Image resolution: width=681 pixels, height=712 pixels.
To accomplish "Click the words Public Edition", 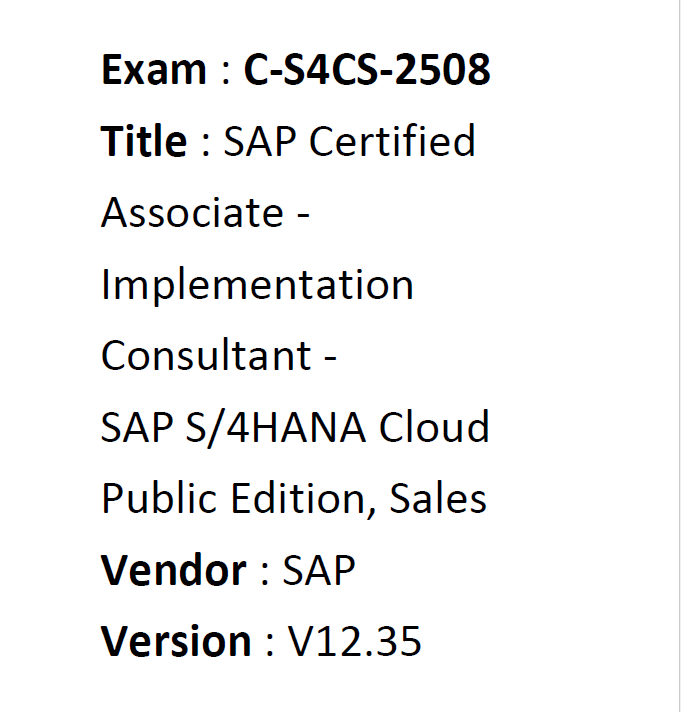I will (x=234, y=499).
